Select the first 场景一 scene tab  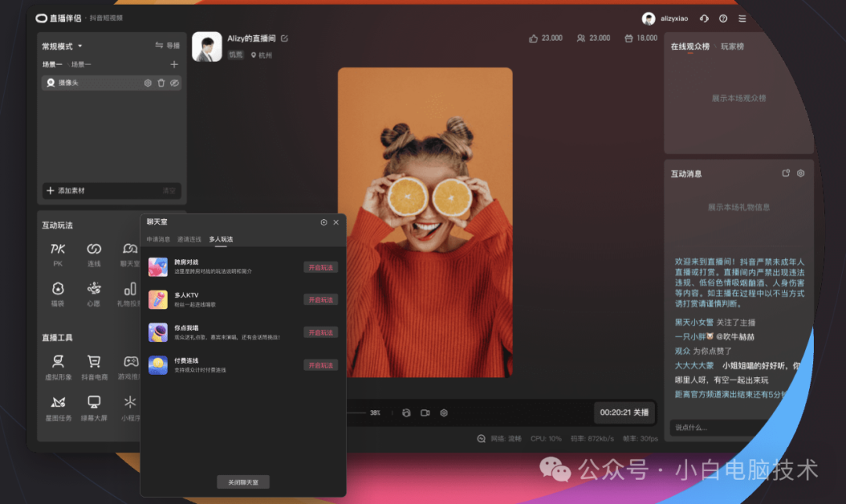52,65
